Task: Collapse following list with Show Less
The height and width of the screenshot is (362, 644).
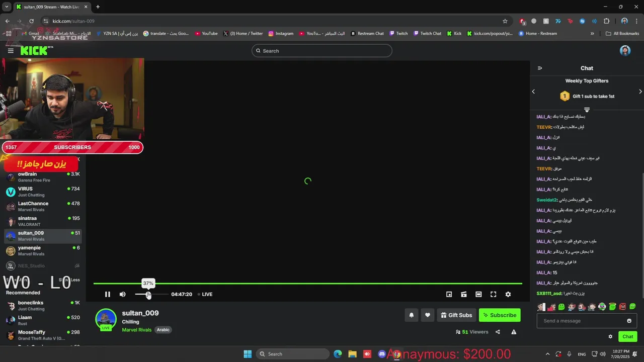Action: point(69,280)
